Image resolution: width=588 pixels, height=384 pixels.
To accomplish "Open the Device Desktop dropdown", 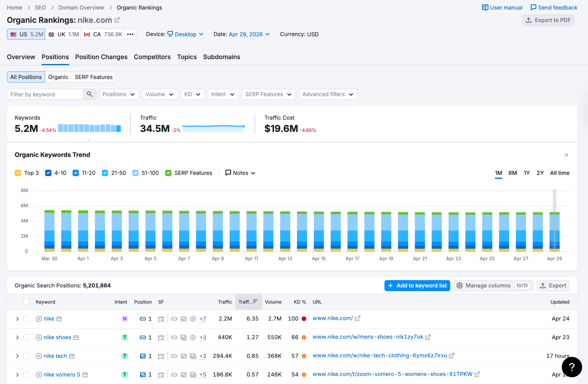I will [185, 34].
